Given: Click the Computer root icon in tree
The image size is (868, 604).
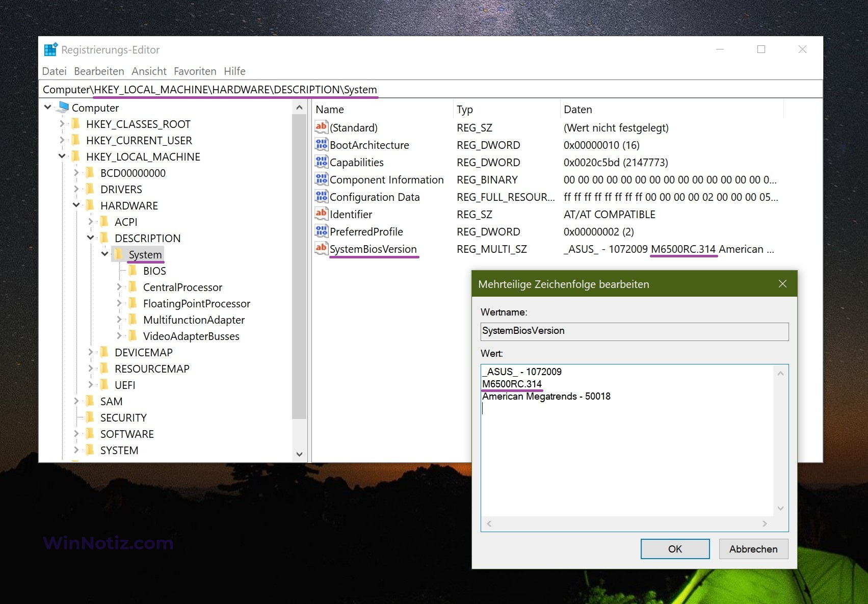Looking at the screenshot, I should [x=63, y=108].
